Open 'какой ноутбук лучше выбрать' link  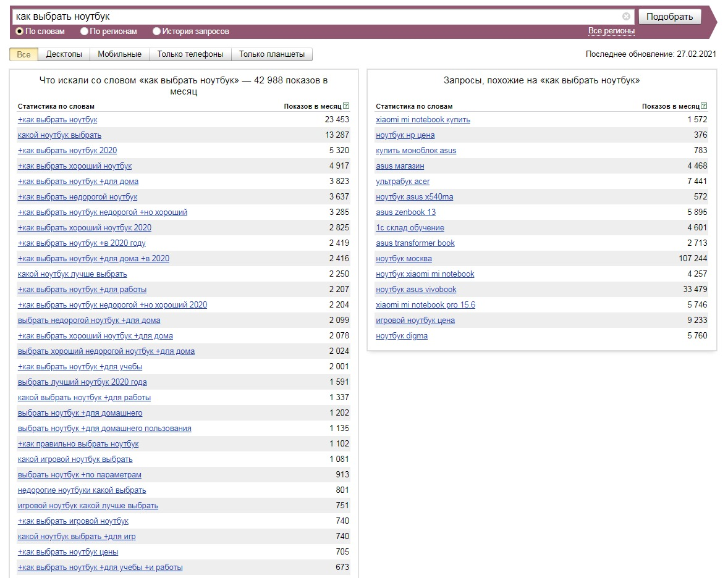coord(72,274)
